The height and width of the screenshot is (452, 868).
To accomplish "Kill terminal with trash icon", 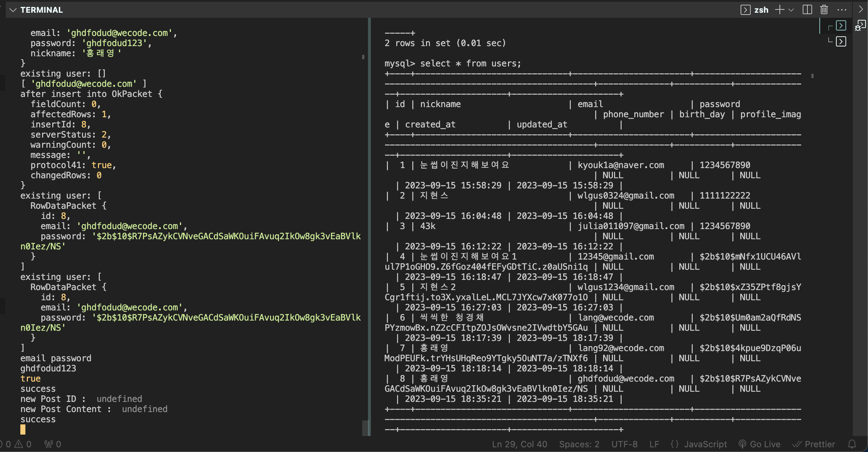I will [x=824, y=10].
